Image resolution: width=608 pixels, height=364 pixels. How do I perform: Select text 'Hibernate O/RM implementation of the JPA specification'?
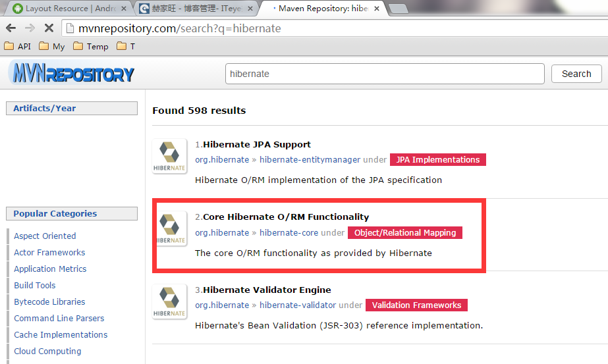(318, 180)
